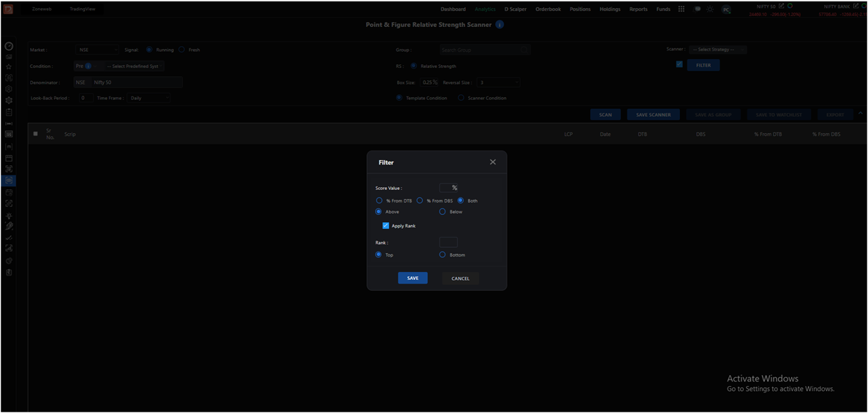
Task: Open the Funds menu item
Action: tap(663, 9)
